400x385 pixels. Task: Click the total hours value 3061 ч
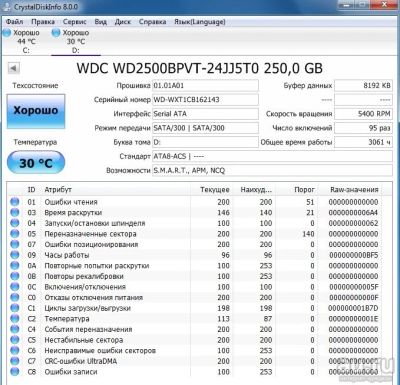click(x=363, y=142)
